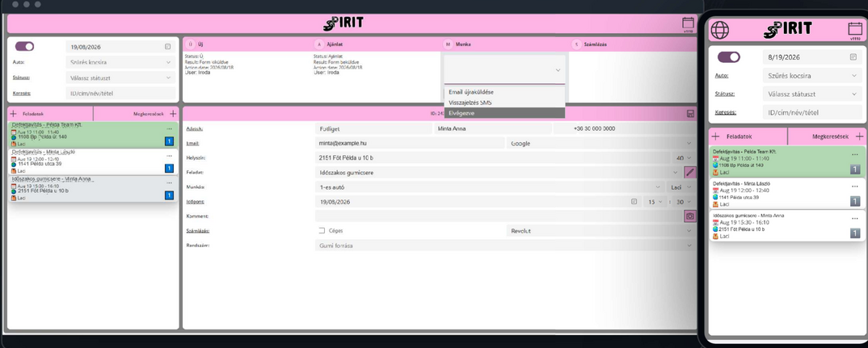Open more options for Minta Anna desktop card
The width and height of the screenshot is (868, 348).
pyautogui.click(x=170, y=182)
